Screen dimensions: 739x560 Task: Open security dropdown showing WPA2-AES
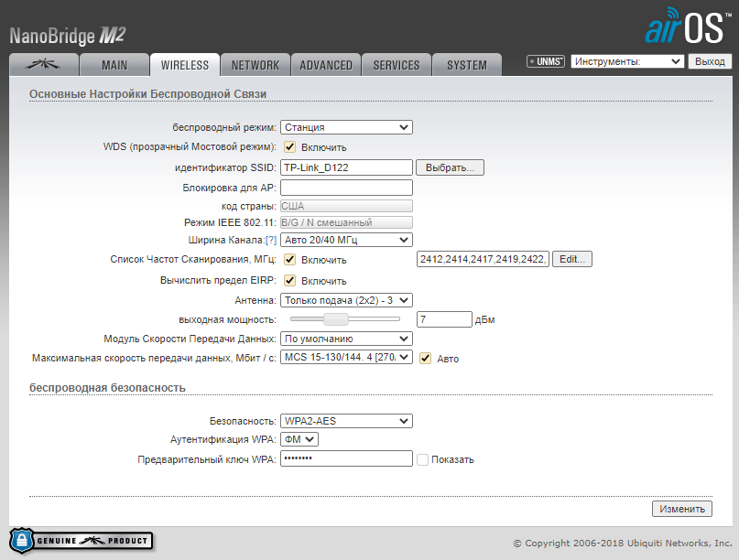tap(346, 421)
